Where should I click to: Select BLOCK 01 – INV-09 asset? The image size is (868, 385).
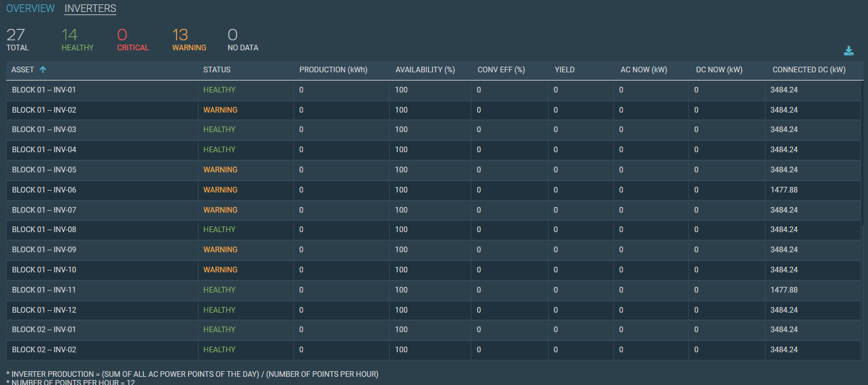click(44, 250)
